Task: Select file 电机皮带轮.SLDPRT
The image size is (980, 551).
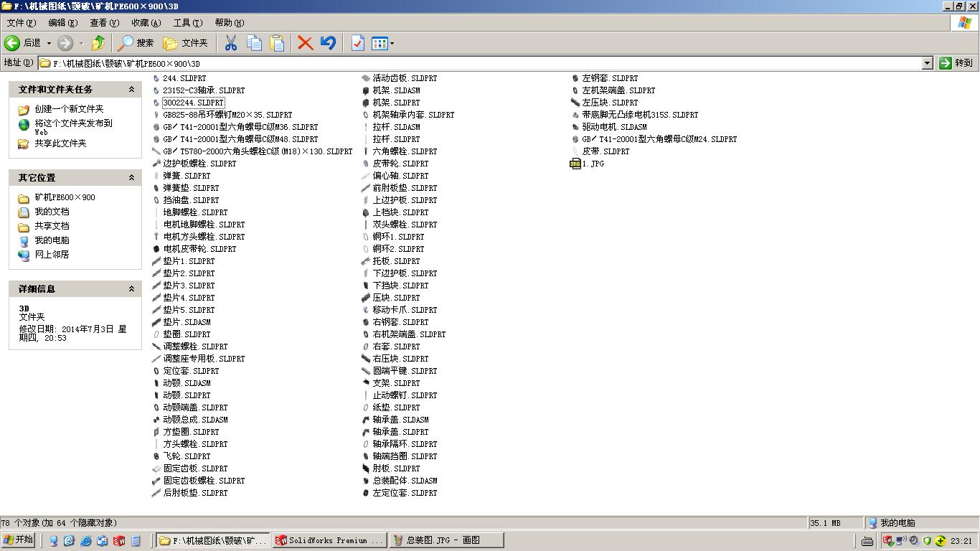Action: (x=199, y=249)
